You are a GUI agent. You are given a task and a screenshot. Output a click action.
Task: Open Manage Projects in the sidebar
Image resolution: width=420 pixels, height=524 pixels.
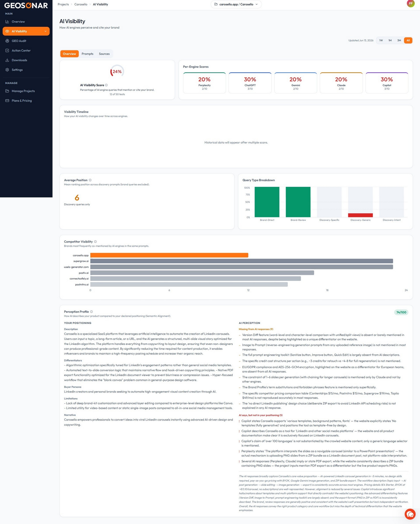point(26,91)
